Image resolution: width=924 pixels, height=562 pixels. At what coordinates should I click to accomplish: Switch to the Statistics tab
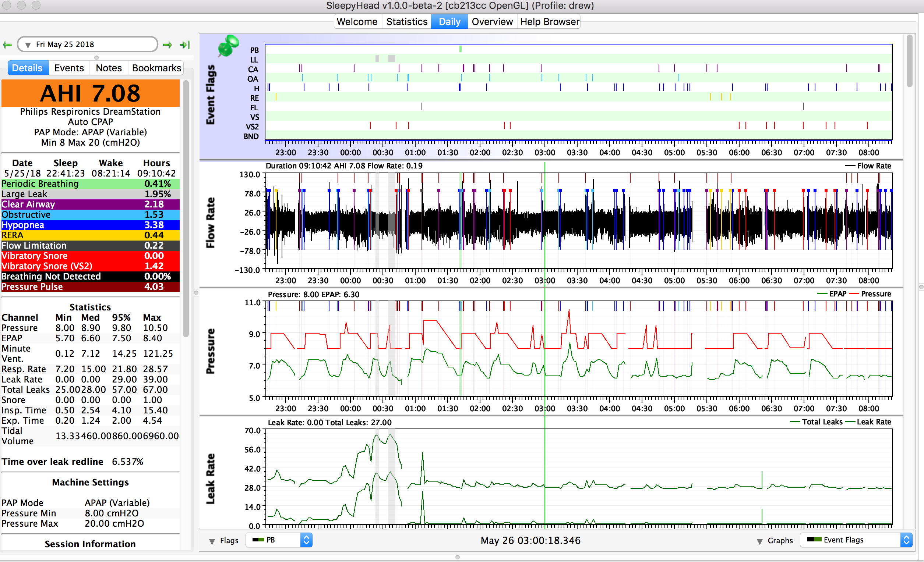tap(407, 22)
